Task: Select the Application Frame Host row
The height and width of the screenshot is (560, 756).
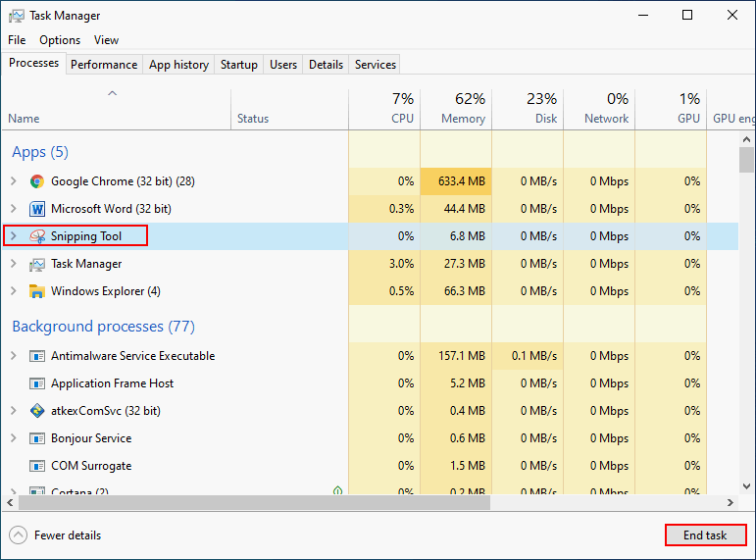Action: (370, 383)
